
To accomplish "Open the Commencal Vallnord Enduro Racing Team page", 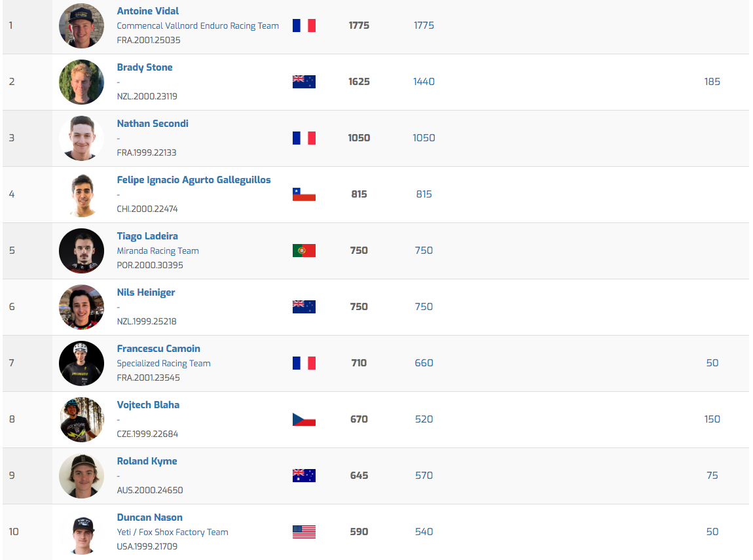I will tap(198, 26).
